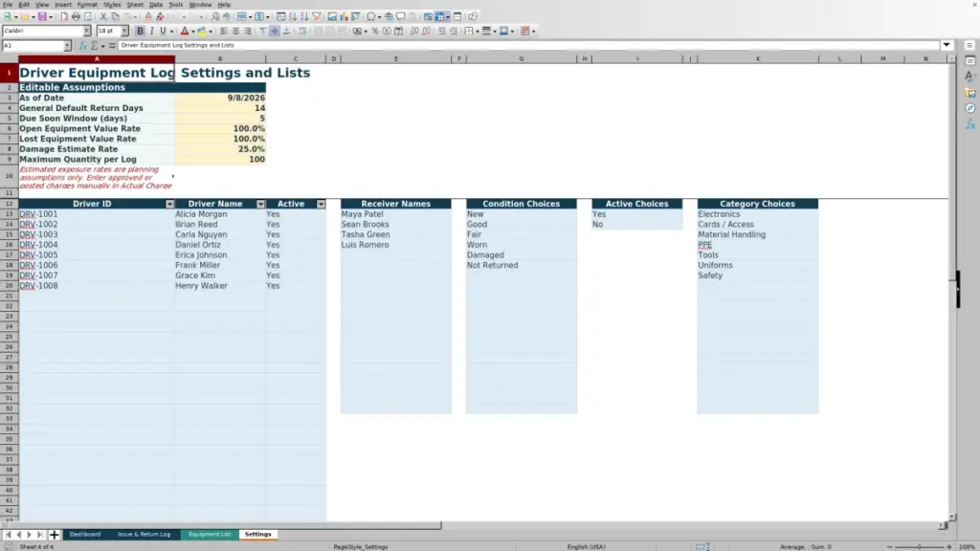Viewport: 980px width, 551px height.
Task: Open the font name dropdown
Action: pyautogui.click(x=87, y=31)
